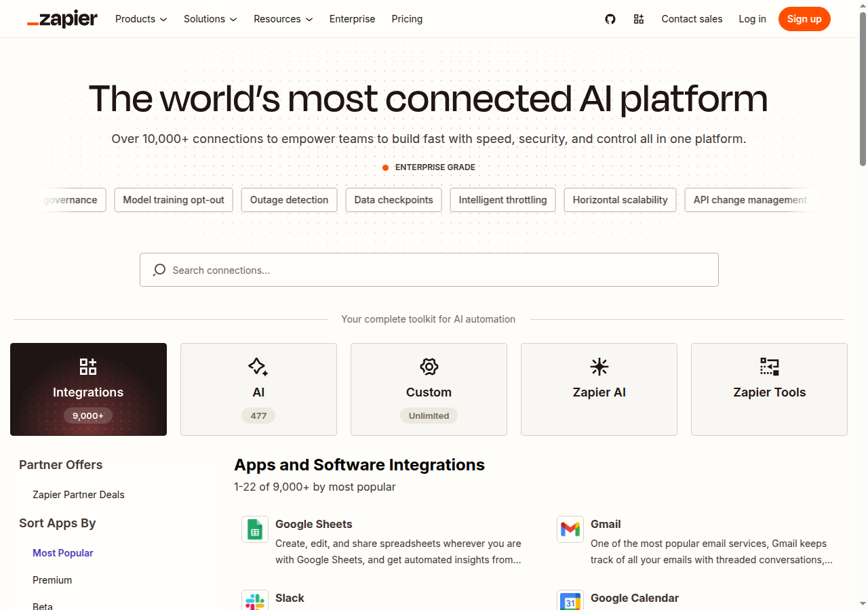This screenshot has width=868, height=610.
Task: Click the Intelligent throttling chip
Action: (x=502, y=200)
